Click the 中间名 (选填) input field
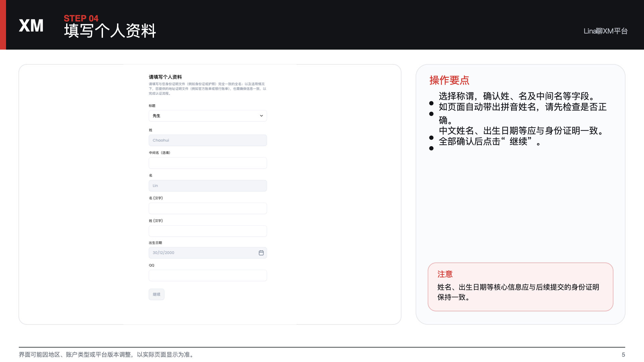644x362 pixels. click(208, 163)
